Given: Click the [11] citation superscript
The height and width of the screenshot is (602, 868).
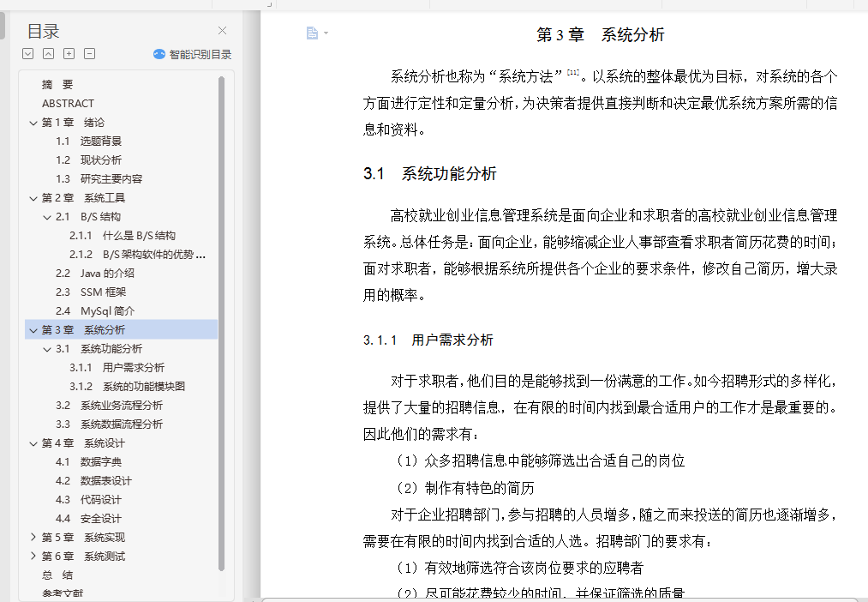Looking at the screenshot, I should [x=573, y=73].
